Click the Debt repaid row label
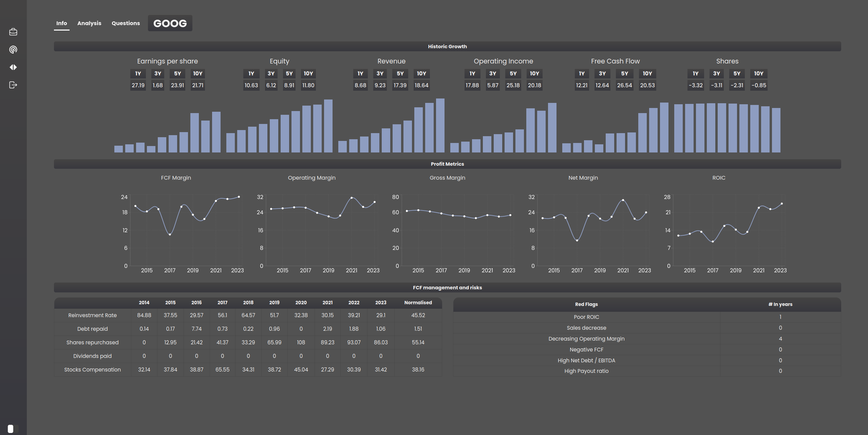Viewport: 868px width, 435px height. (x=92, y=329)
